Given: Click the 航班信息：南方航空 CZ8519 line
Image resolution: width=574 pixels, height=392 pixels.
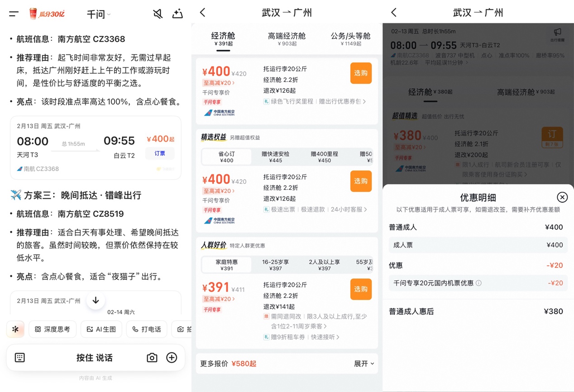Looking at the screenshot, I should 70,214.
